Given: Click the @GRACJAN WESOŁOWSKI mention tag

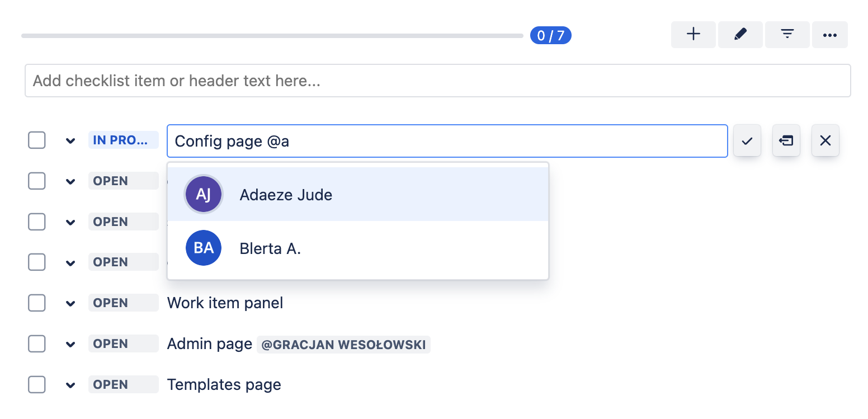Looking at the screenshot, I should point(343,344).
